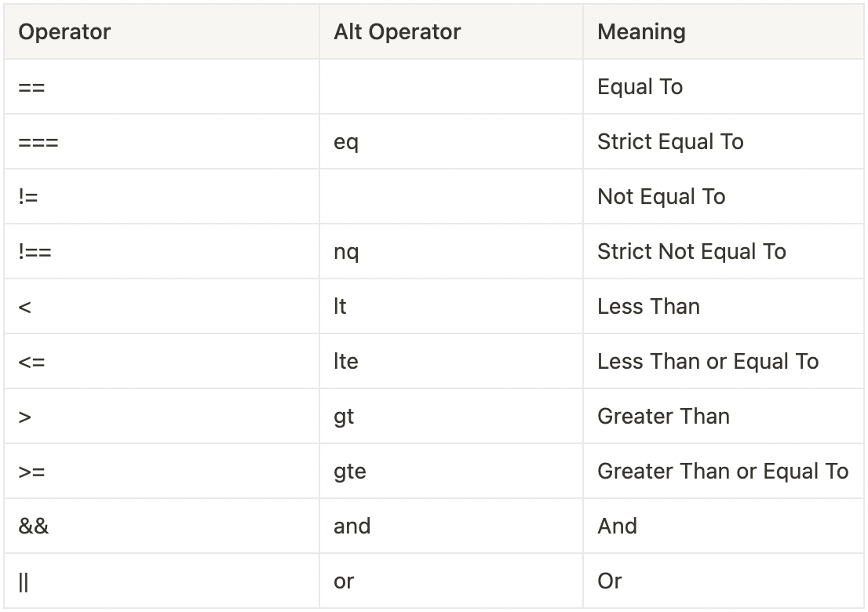Click the "Greater Than" meaning cell

coord(663,417)
